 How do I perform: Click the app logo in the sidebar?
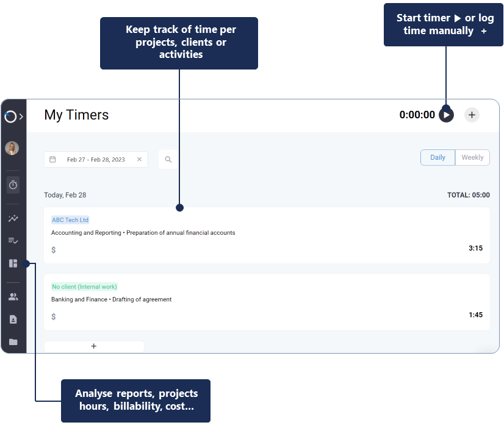tap(10, 116)
